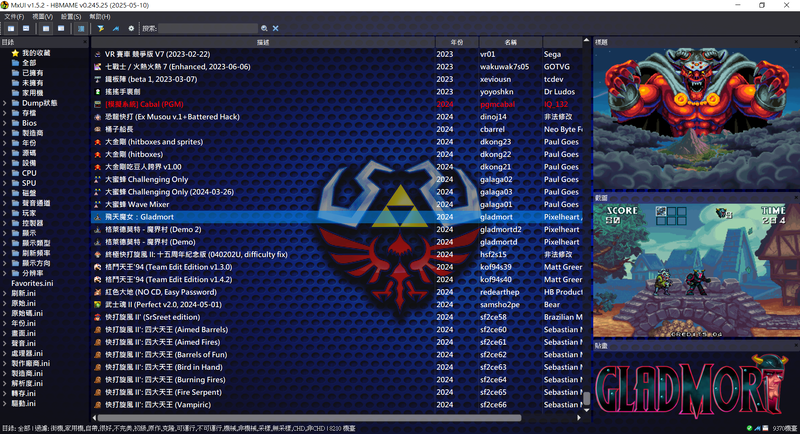
Task: Close the 標題 title image panel
Action: click(x=796, y=42)
